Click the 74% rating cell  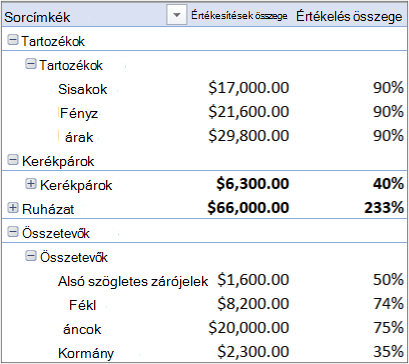pos(388,304)
